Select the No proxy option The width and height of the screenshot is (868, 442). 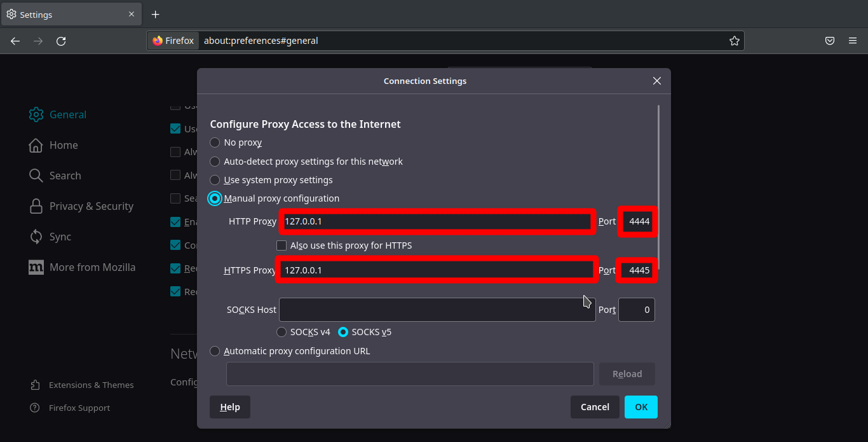coord(215,142)
